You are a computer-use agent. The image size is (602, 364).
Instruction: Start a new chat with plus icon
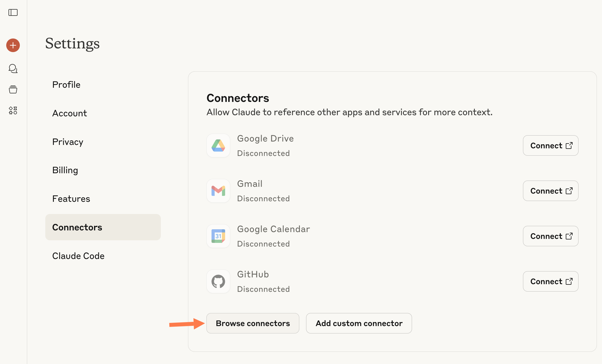(x=13, y=45)
